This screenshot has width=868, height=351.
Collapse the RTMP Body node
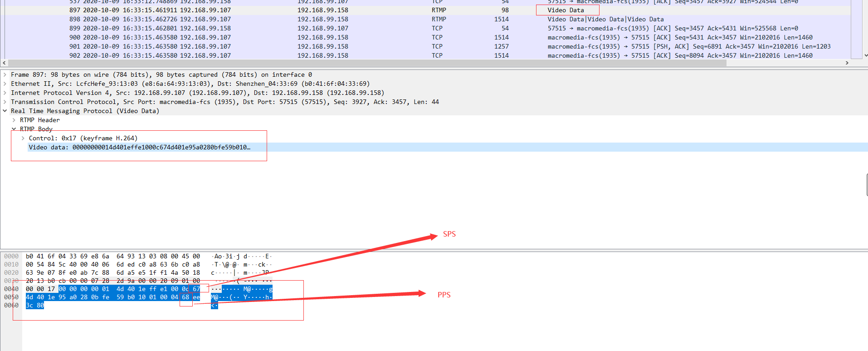(14, 129)
